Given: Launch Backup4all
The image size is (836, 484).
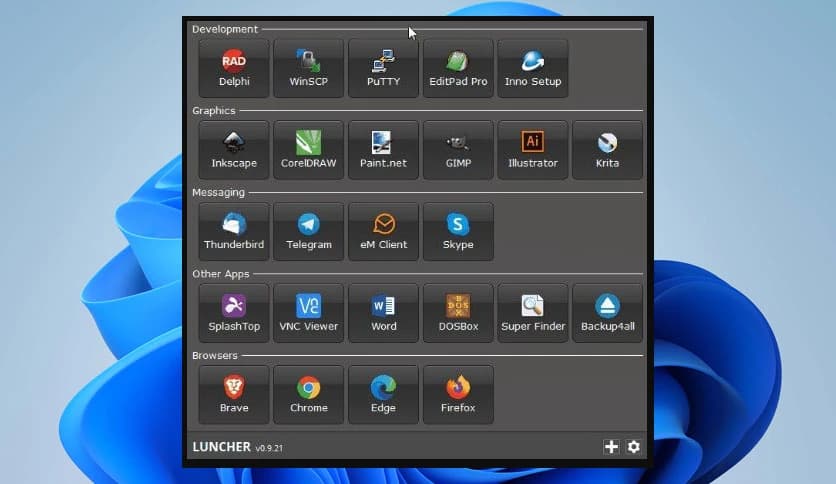Looking at the screenshot, I should tap(607, 313).
